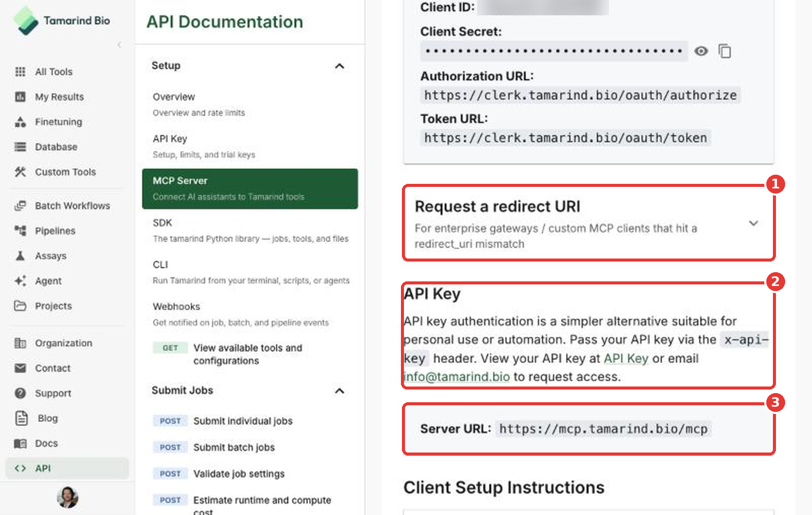Open the SDK documentation item
Screen dimensions: 812x515
click(x=250, y=230)
